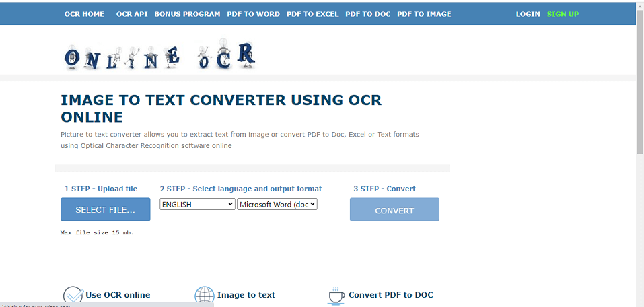Click the LOGIN link
Screen dimensions: 644x307
point(528,14)
